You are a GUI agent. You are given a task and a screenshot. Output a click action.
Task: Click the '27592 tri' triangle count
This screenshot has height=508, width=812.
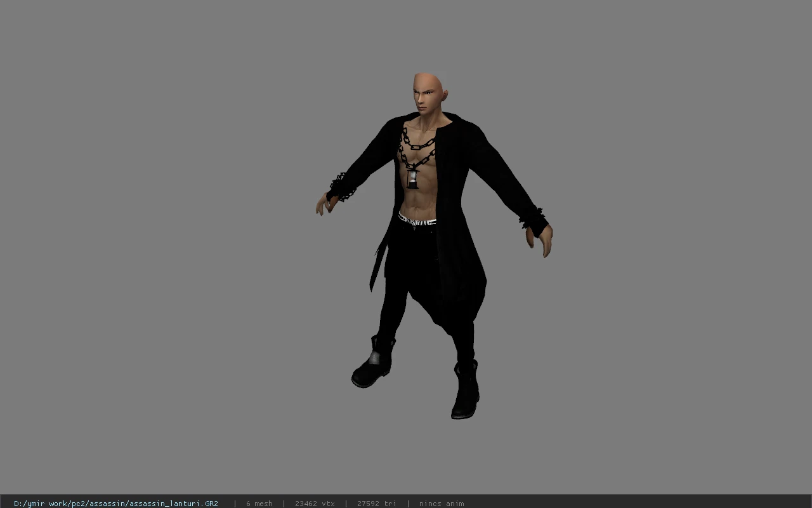click(376, 504)
